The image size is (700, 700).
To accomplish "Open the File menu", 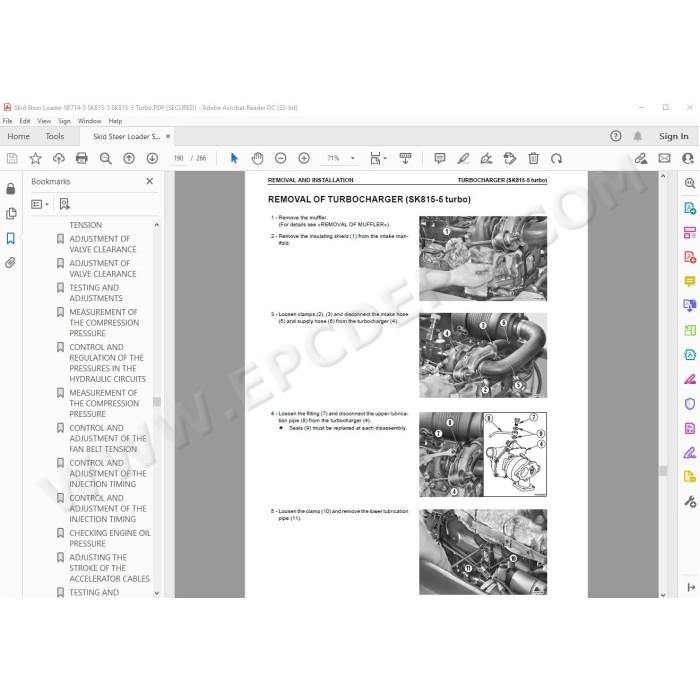I will (x=8, y=121).
